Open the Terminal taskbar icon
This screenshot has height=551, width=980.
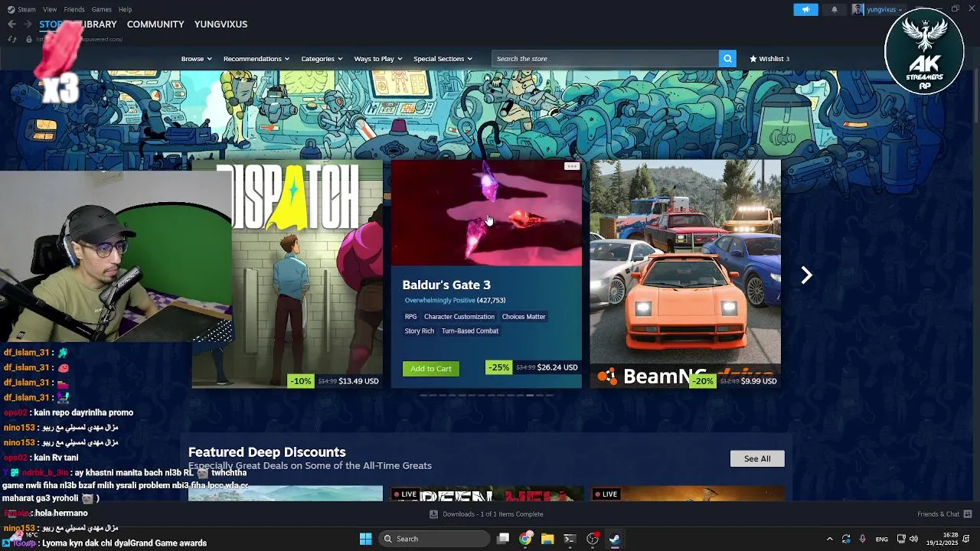[570, 539]
